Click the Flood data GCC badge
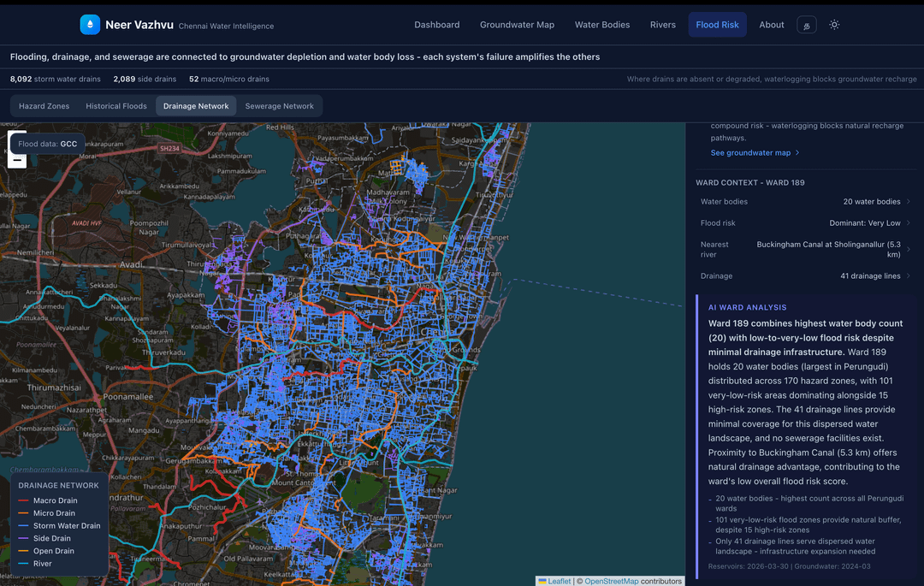This screenshot has height=586, width=924. 48,144
